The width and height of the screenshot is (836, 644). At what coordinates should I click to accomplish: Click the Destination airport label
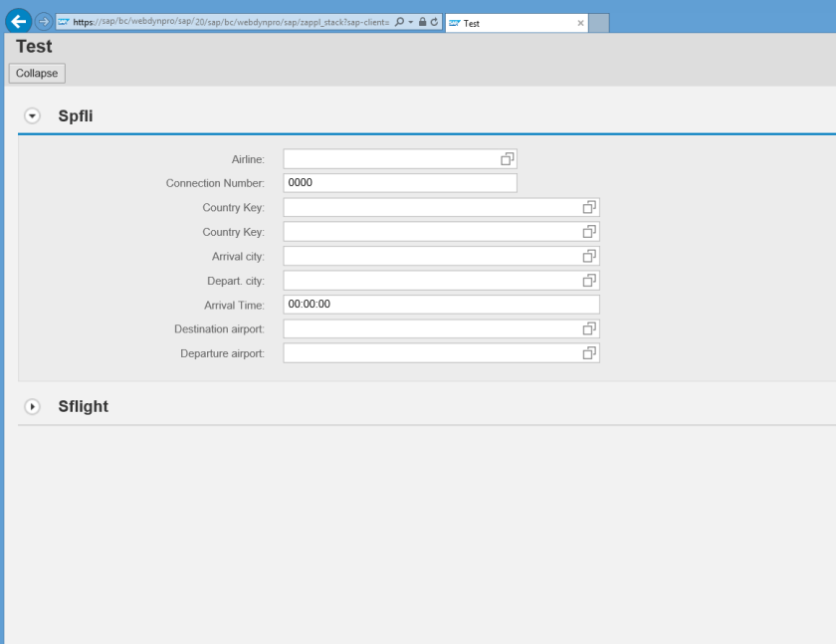point(219,328)
